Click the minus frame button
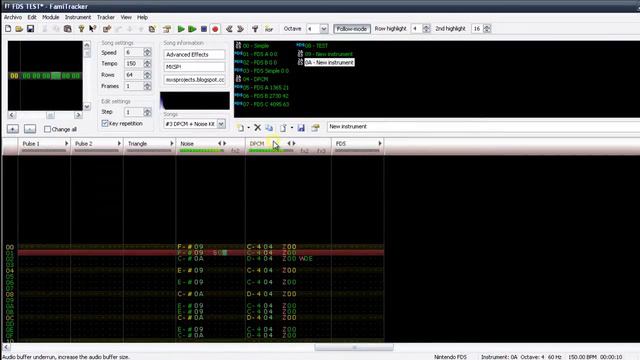 point(30,129)
